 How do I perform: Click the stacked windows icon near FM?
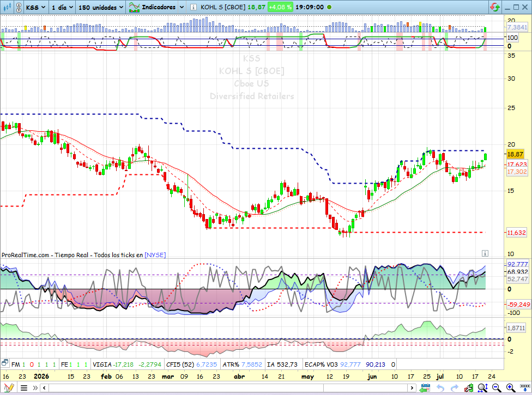point(5,363)
